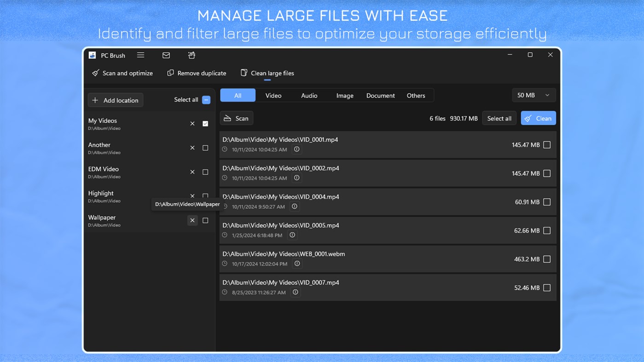644x362 pixels.
Task: Select the Scan and optimize tool
Action: [x=122, y=73]
